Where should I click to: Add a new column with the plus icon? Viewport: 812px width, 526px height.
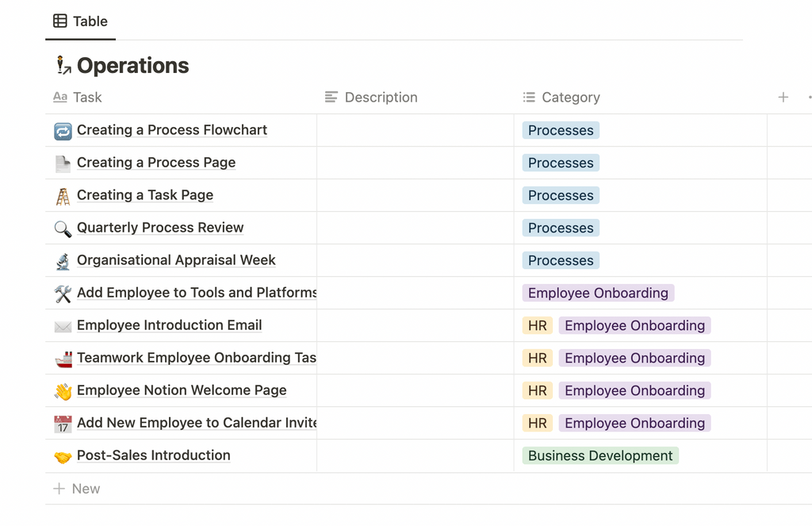click(783, 98)
